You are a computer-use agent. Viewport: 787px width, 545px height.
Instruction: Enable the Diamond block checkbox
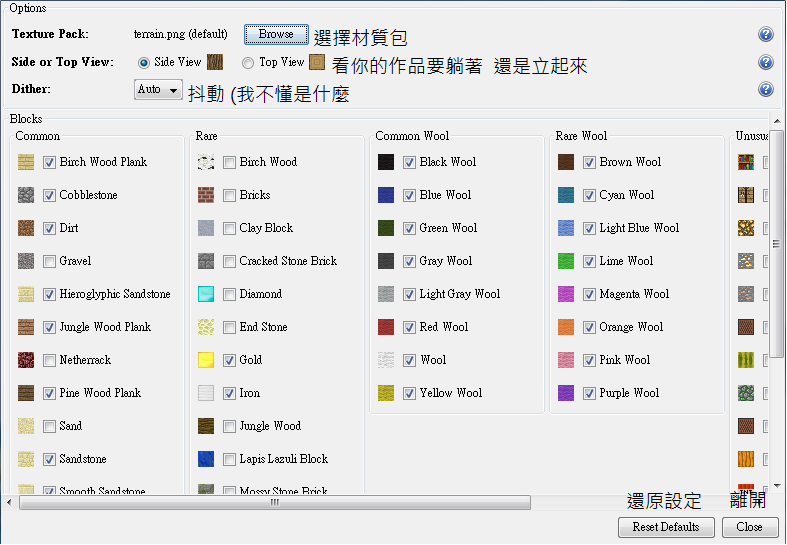[x=229, y=294]
